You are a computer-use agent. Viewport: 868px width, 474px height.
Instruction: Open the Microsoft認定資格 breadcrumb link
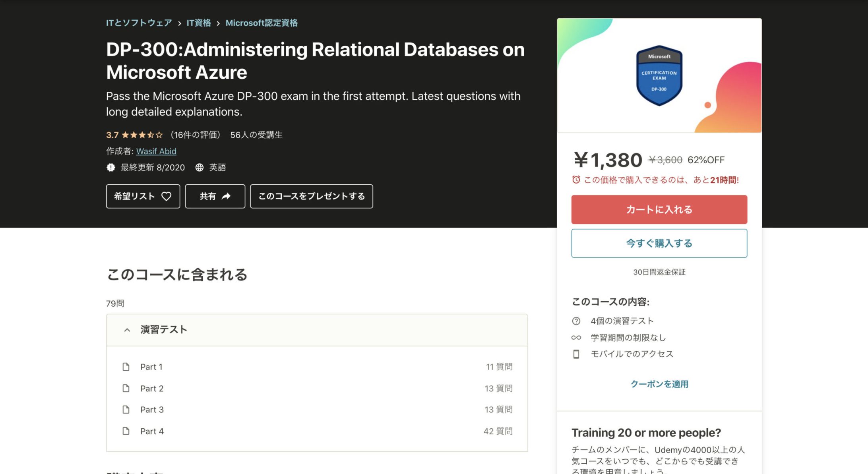tap(262, 23)
